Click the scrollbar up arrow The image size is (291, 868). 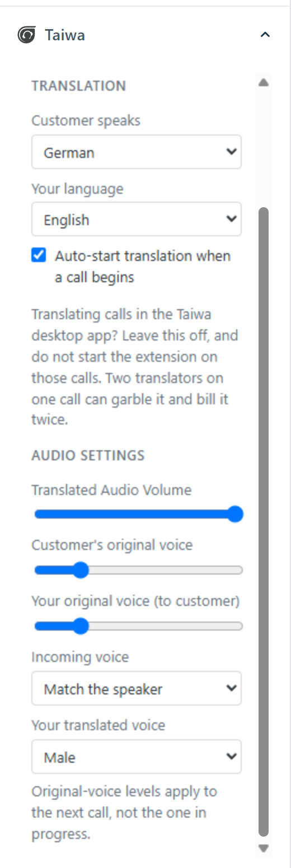click(x=264, y=83)
